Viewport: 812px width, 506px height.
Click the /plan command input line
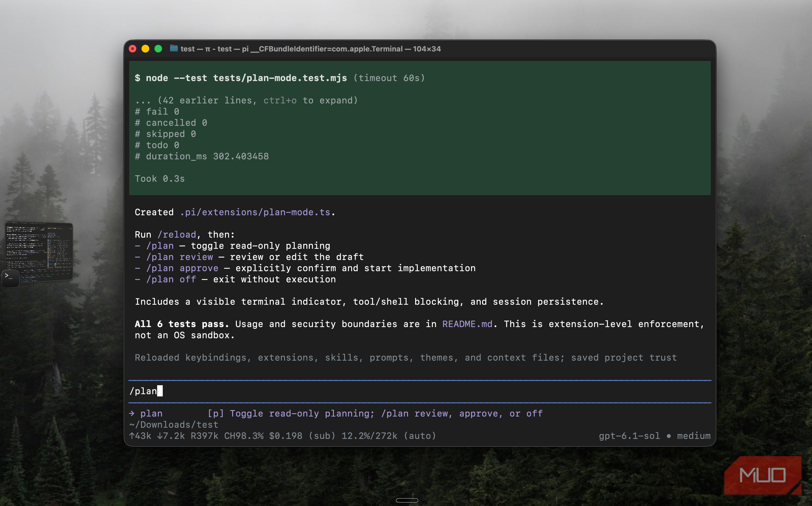coord(420,391)
